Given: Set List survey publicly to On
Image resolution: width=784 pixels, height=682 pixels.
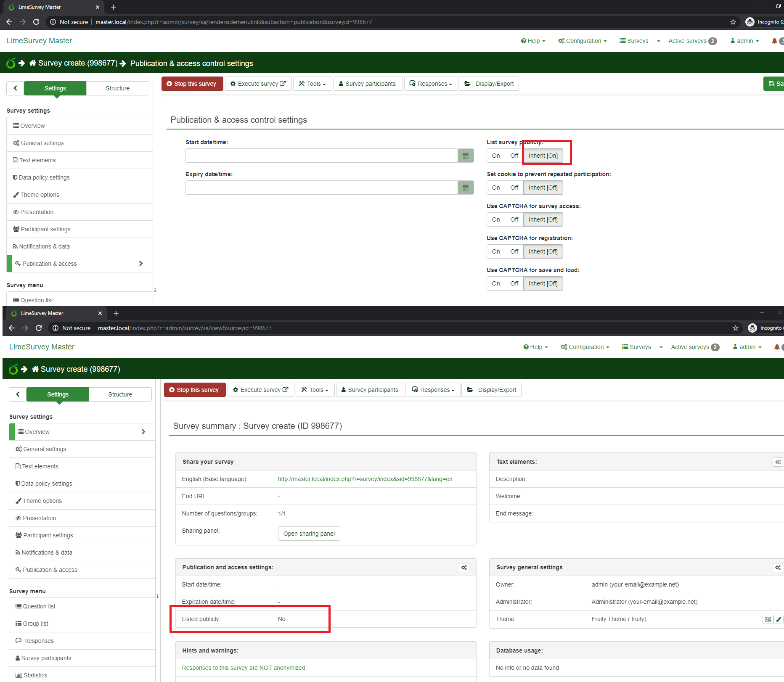Looking at the screenshot, I should pos(496,156).
